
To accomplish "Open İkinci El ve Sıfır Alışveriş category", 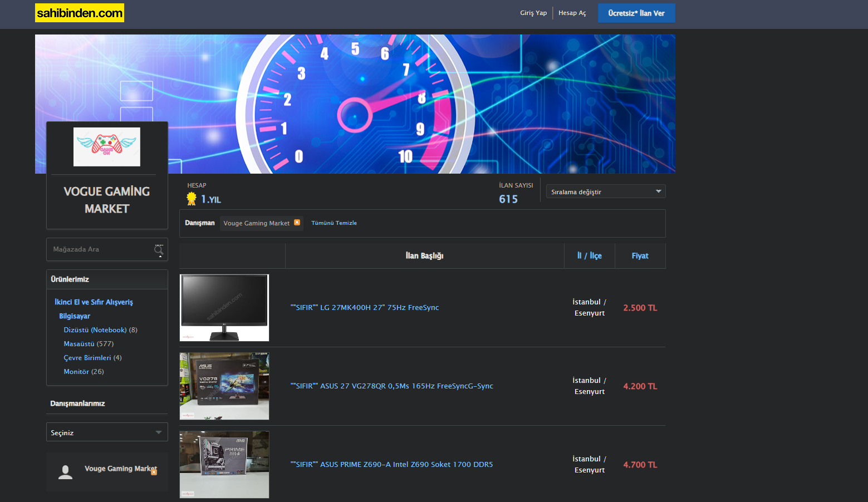I will click(x=94, y=302).
